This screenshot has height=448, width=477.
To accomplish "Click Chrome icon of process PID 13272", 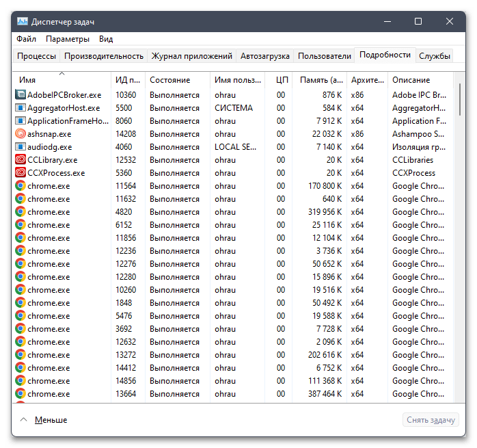I will tap(21, 354).
